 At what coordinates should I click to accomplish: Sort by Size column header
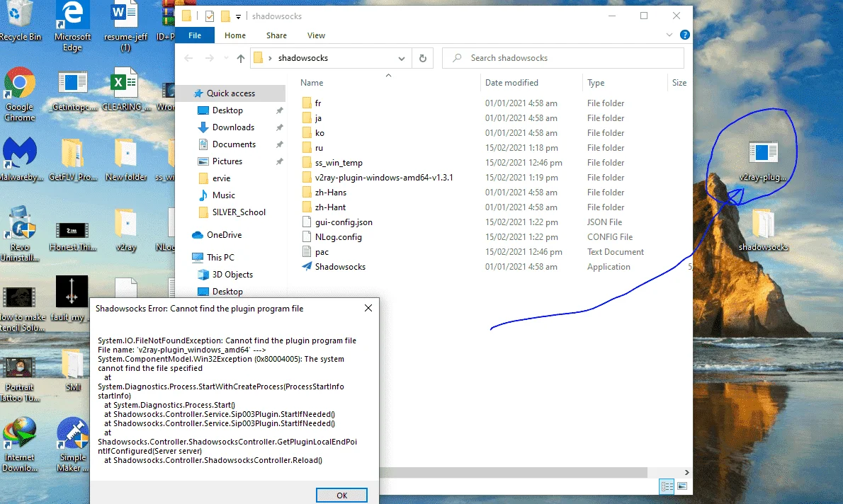pyautogui.click(x=679, y=83)
